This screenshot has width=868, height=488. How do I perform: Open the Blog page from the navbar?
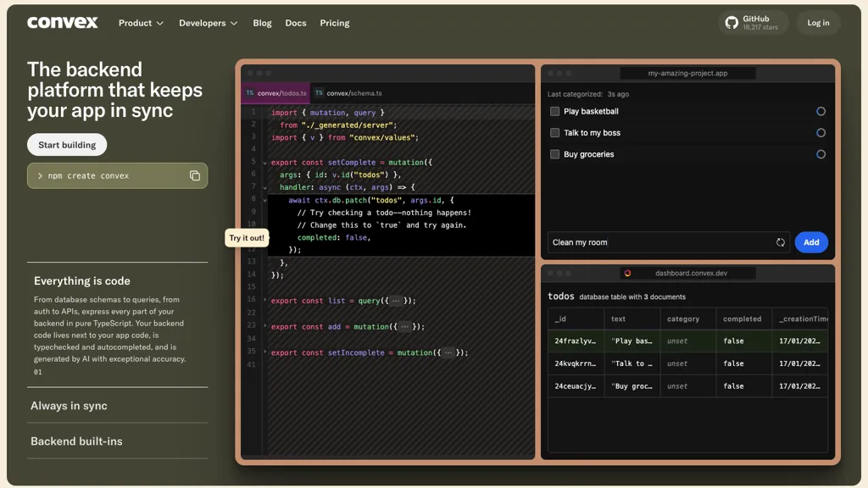[x=262, y=23]
